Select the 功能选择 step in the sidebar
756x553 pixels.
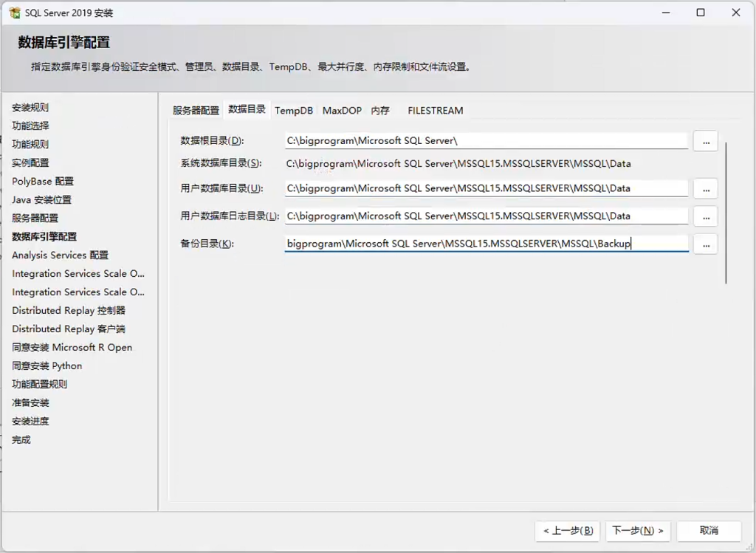pos(30,126)
